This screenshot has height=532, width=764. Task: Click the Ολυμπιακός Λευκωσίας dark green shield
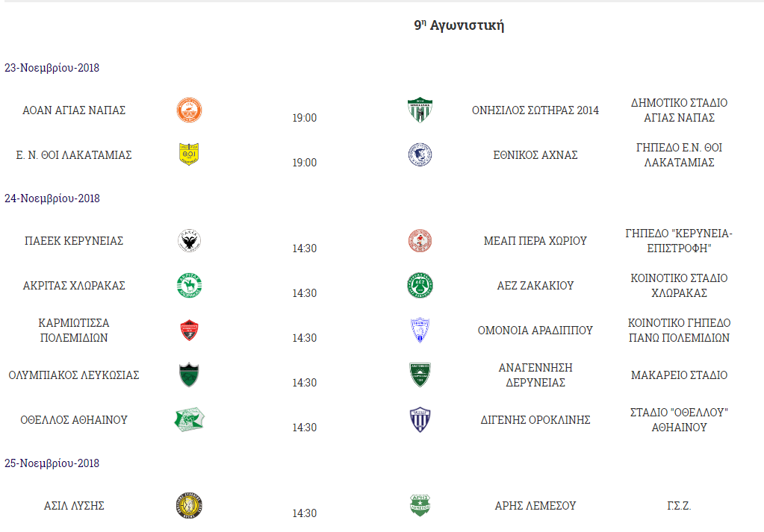tap(189, 375)
